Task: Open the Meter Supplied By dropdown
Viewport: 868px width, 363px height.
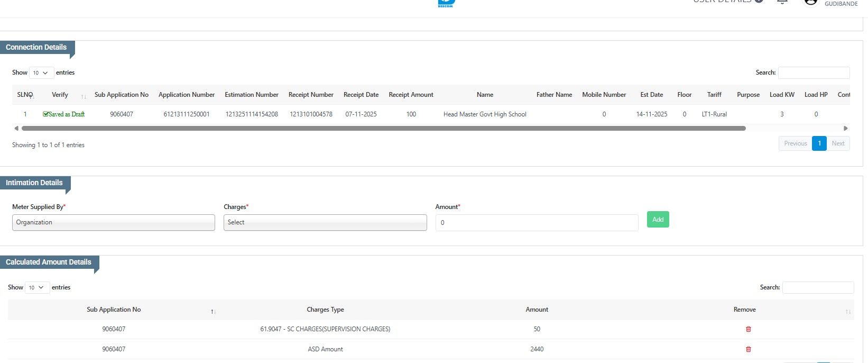Action: 113,223
